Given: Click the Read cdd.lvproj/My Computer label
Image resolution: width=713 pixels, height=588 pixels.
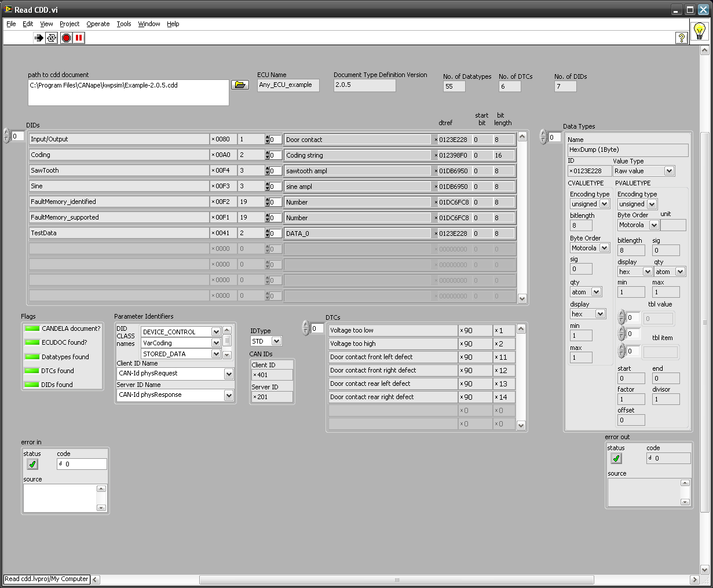Looking at the screenshot, I should tap(46, 579).
